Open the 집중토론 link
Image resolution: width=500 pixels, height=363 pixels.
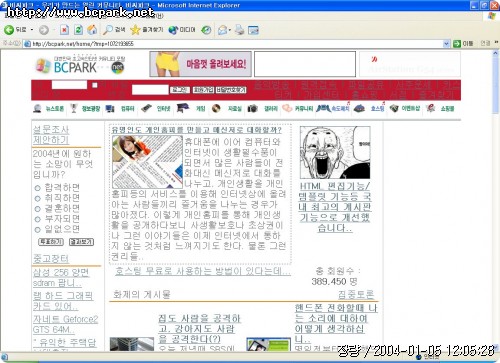[356, 294]
